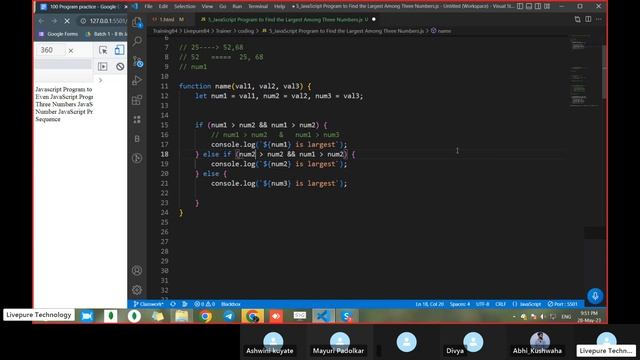
Task: Open the Accounts icon in activity bar
Action: (137, 270)
